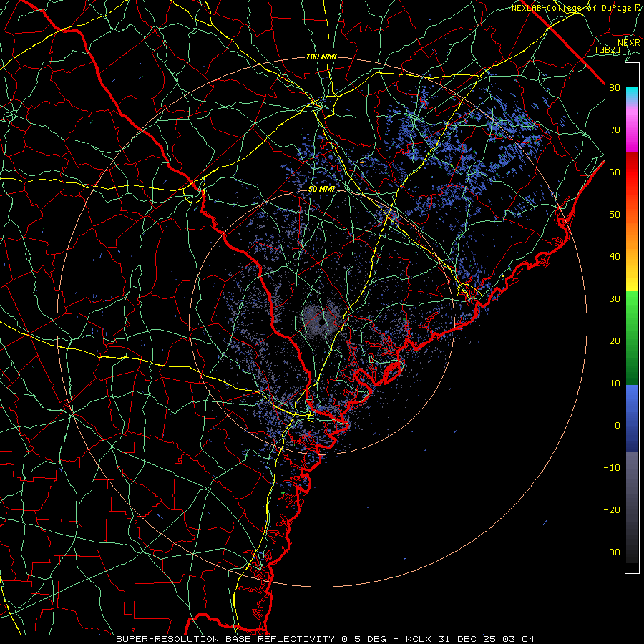Click the 40 value on the dBZ scale

(x=615, y=257)
